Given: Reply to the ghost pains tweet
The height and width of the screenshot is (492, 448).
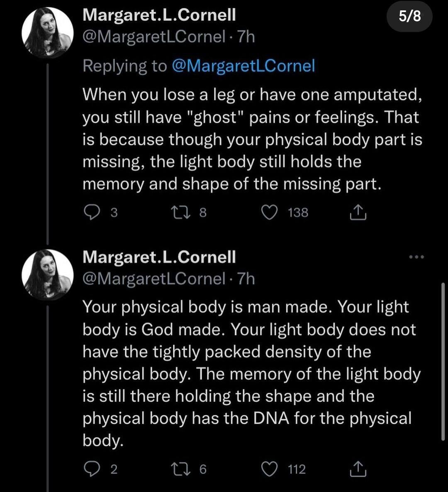Looking at the screenshot, I should click(91, 213).
